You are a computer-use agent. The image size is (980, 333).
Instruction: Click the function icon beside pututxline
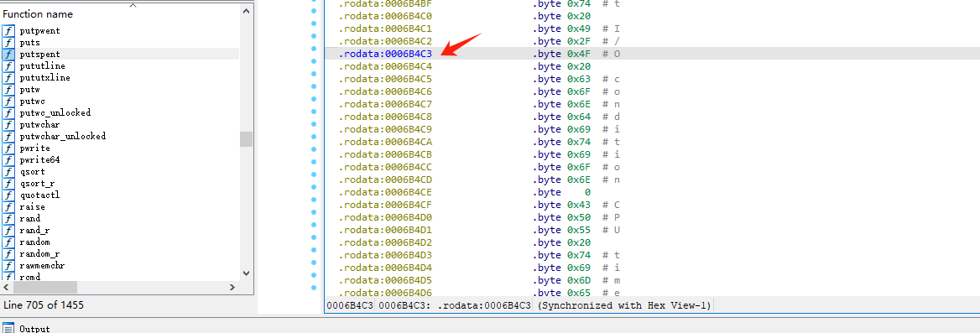pos(8,77)
